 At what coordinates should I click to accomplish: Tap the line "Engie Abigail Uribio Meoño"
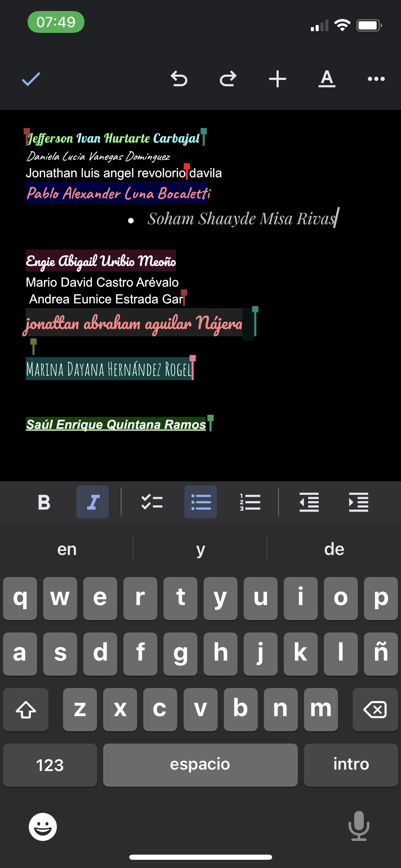coord(101,261)
